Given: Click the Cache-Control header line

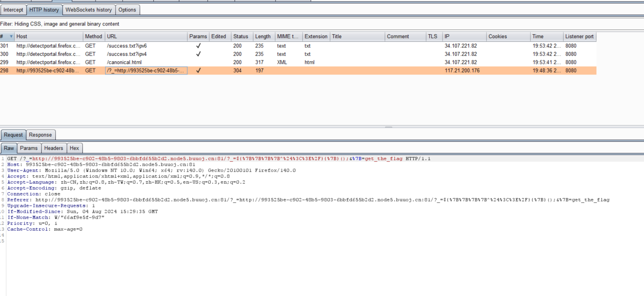Looking at the screenshot, I should tap(45, 229).
